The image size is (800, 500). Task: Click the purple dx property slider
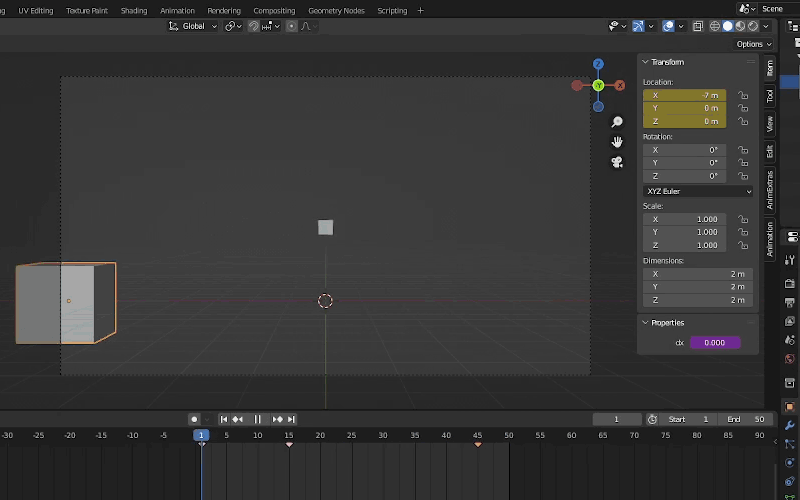pos(715,343)
